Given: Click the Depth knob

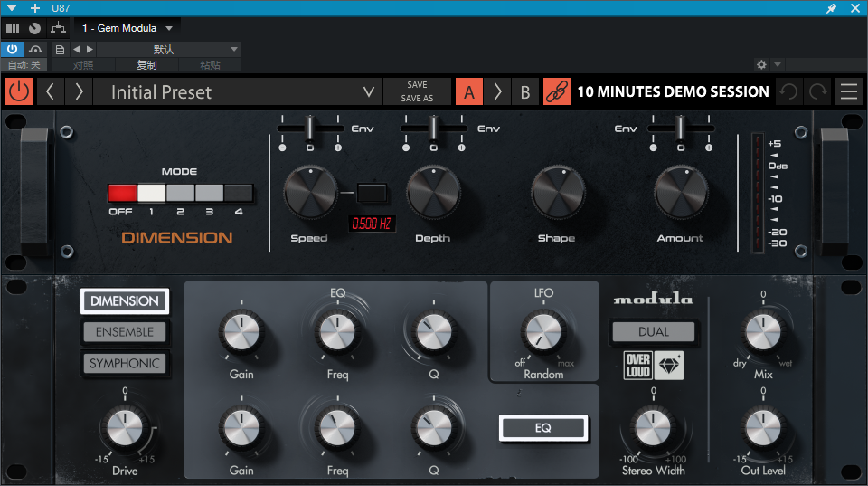Looking at the screenshot, I should [433, 192].
